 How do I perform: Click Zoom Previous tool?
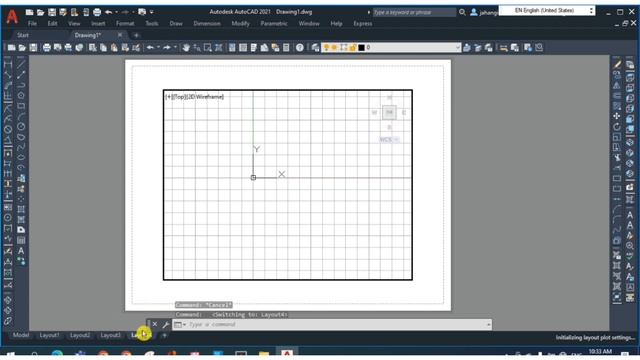point(219,48)
